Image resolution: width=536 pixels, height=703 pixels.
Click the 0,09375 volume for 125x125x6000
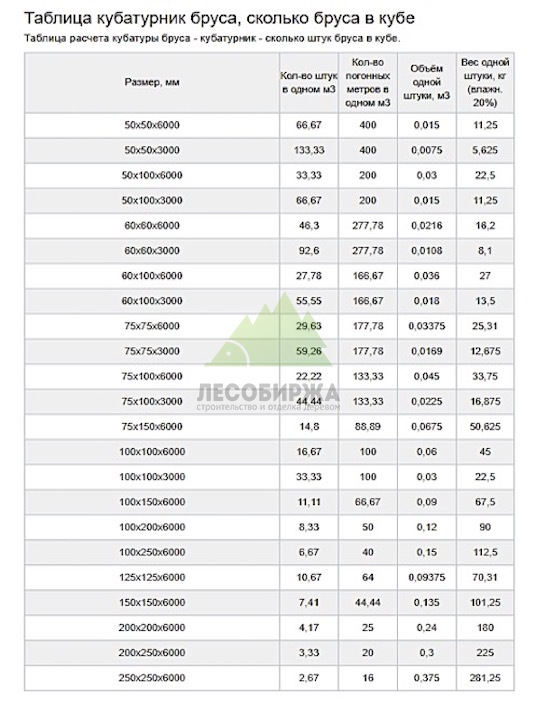[x=427, y=577]
